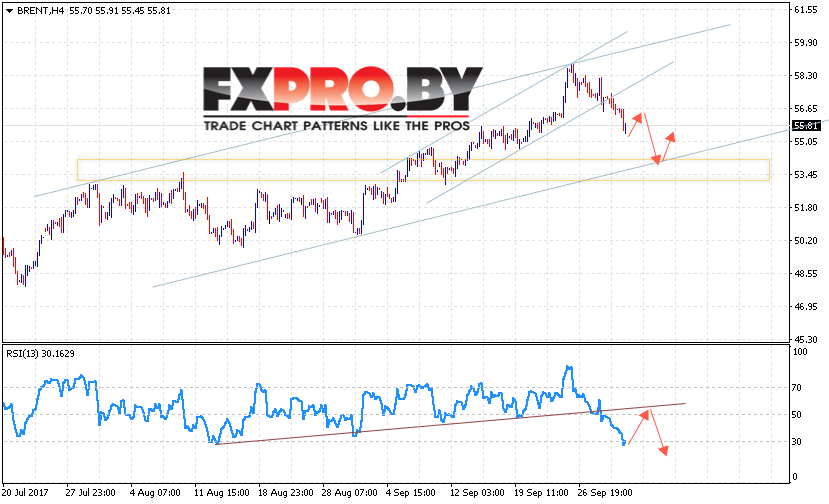Select the 50.20 price axis value

tap(806, 241)
